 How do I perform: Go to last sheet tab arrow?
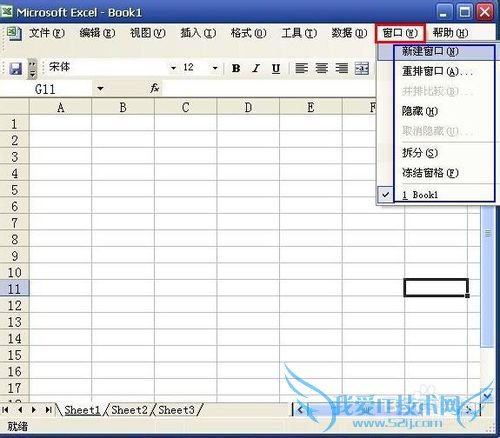pyautogui.click(x=49, y=410)
